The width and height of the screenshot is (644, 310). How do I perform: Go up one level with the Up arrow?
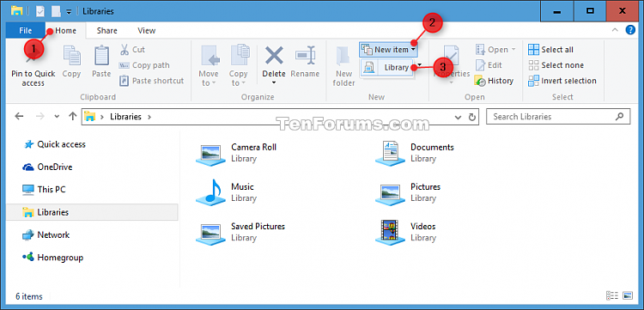73,117
